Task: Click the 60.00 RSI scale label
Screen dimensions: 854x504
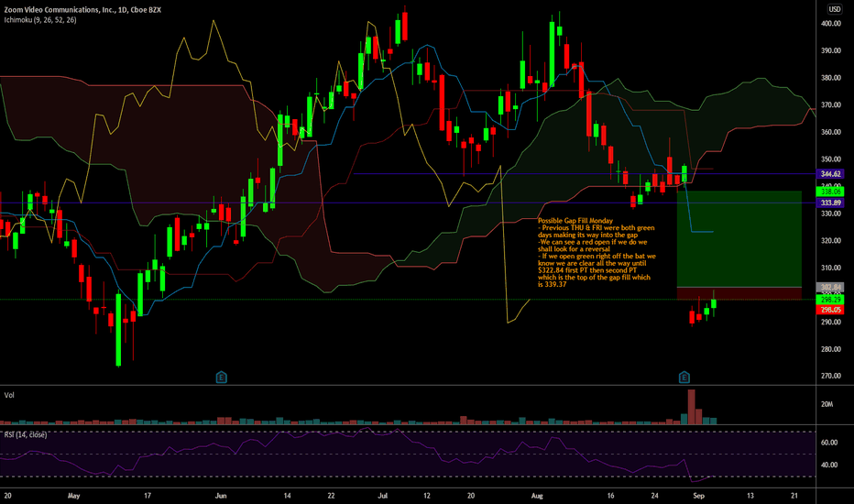Action: coord(829,443)
